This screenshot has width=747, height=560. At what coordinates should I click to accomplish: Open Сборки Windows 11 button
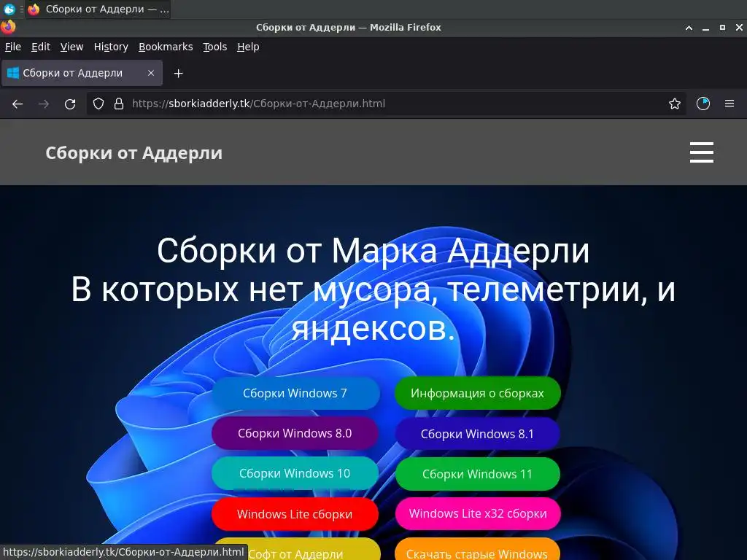coord(477,474)
